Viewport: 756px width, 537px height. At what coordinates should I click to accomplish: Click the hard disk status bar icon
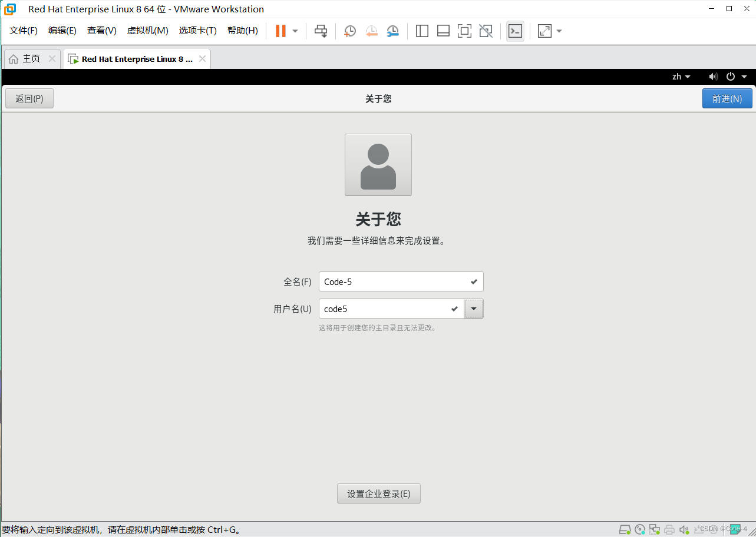point(625,529)
